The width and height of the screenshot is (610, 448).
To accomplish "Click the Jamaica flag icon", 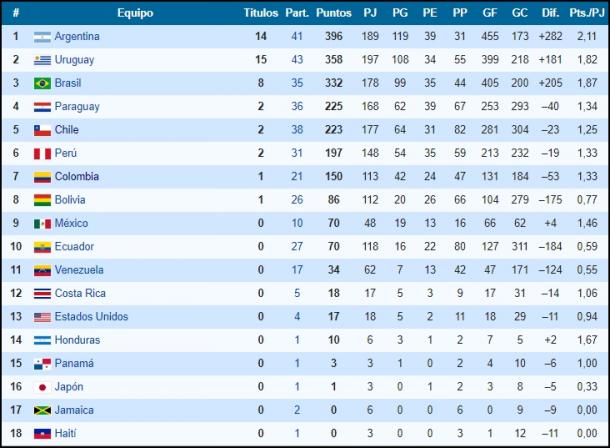I will coord(42,411).
